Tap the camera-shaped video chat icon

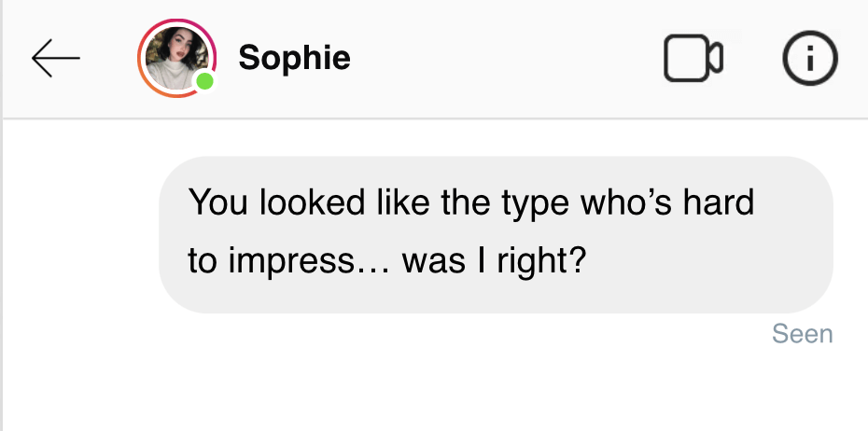[693, 58]
